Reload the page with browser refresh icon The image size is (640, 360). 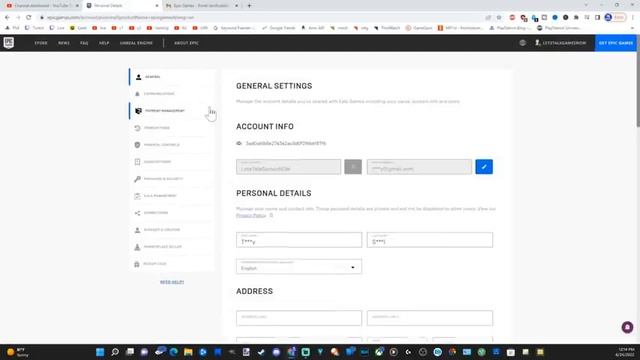coord(29,18)
